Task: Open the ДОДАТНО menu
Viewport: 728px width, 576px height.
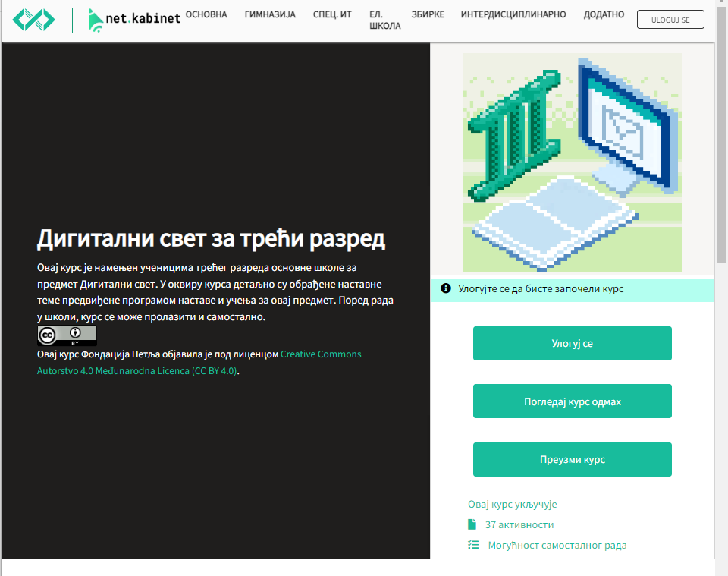Action: pos(604,14)
